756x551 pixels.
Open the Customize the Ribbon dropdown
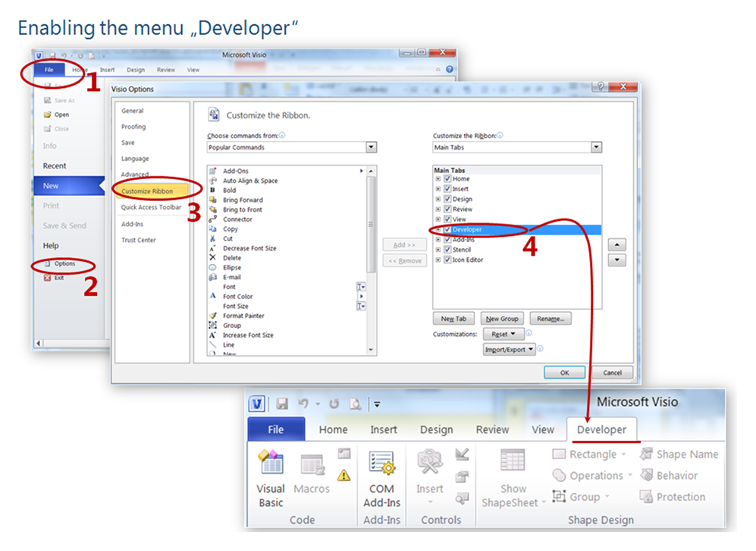(597, 147)
